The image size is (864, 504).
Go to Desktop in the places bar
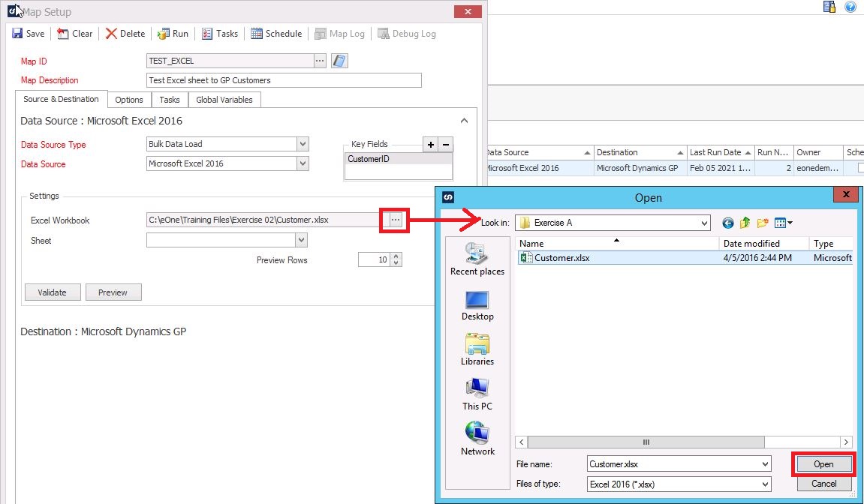[x=477, y=306]
